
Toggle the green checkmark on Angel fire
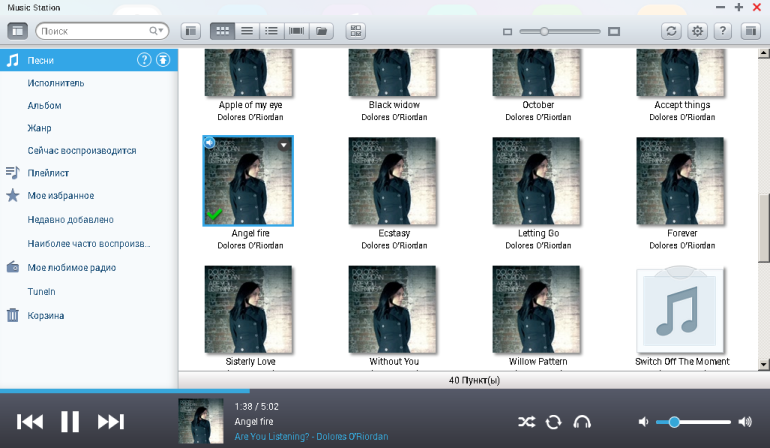click(214, 214)
